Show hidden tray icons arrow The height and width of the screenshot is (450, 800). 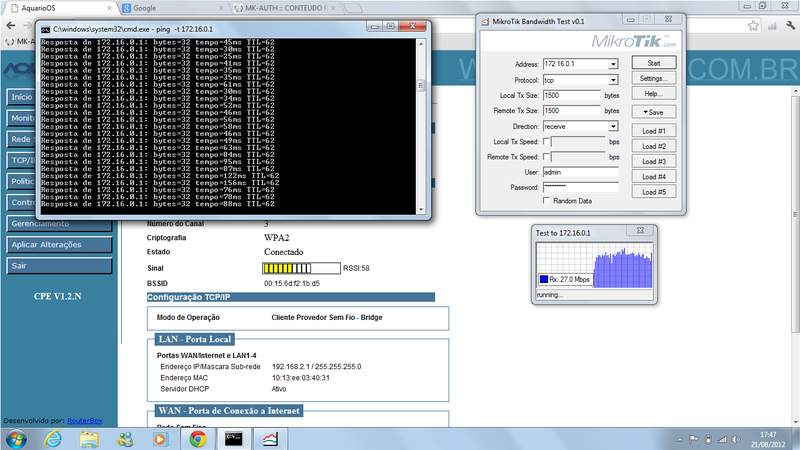pos(679,439)
